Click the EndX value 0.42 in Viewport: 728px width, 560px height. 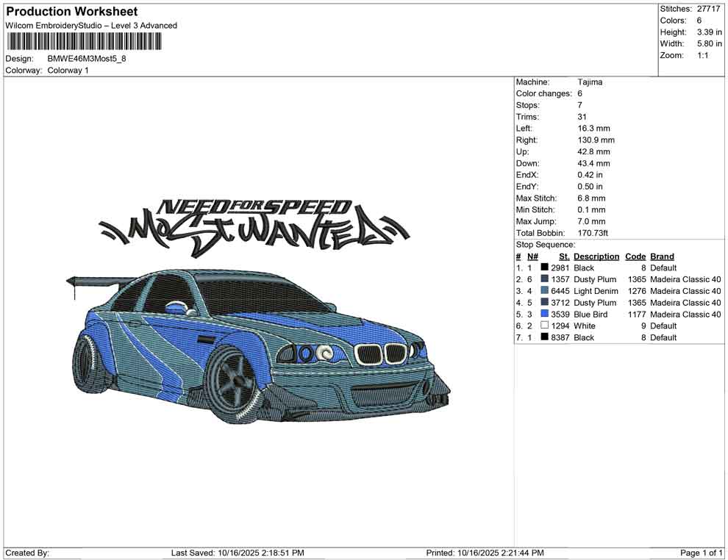click(590, 175)
